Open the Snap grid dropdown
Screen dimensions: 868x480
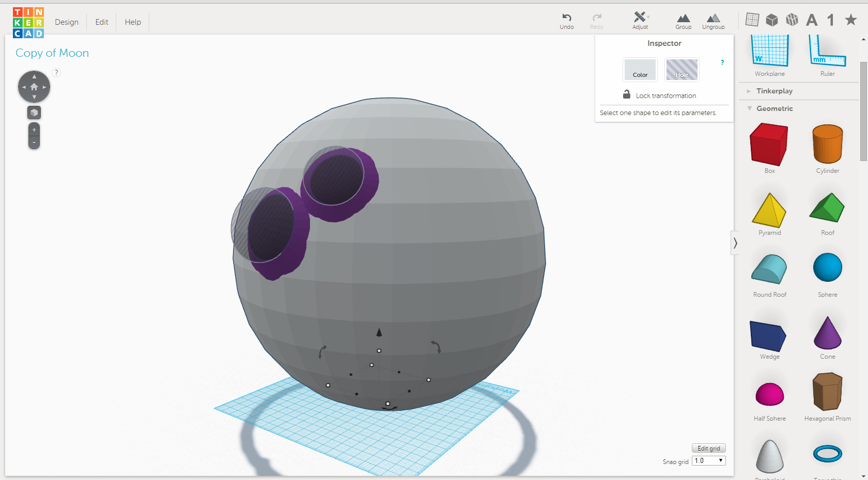tap(709, 460)
